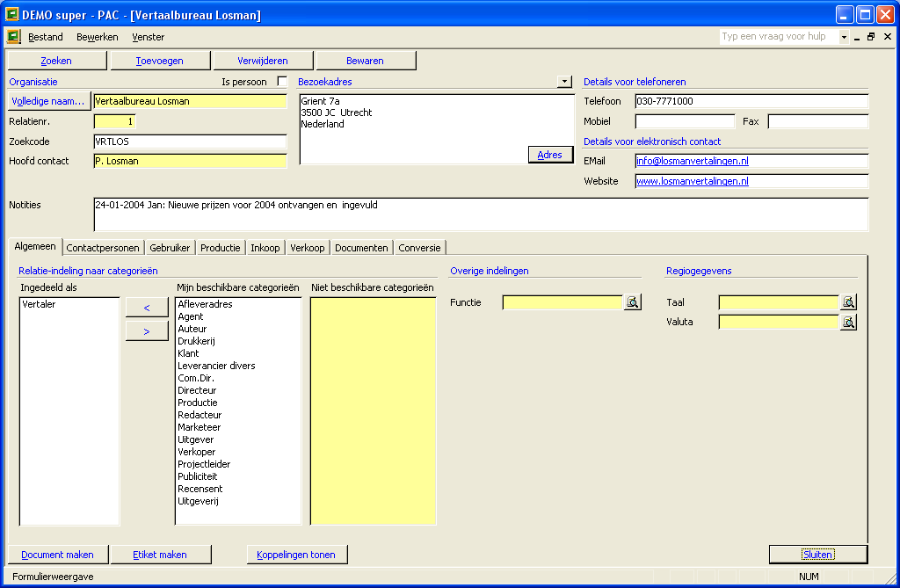Click the Functie input field
900x588 pixels.
(562, 302)
